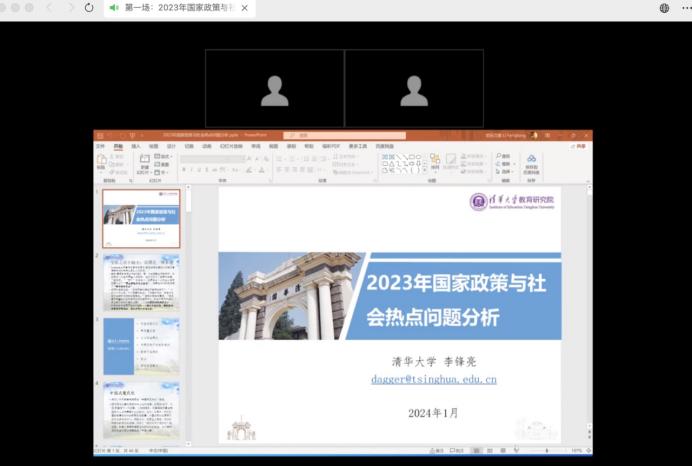Image resolution: width=692 pixels, height=466 pixels.
Task: Click the Find (查找) button
Action: click(x=503, y=156)
